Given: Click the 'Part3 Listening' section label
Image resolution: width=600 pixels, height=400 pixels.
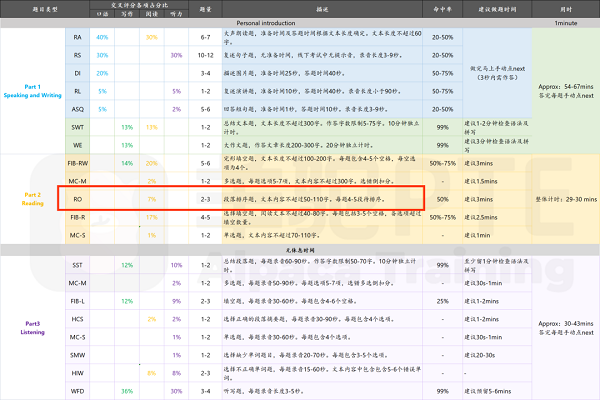Looking at the screenshot, I should tap(33, 328).
